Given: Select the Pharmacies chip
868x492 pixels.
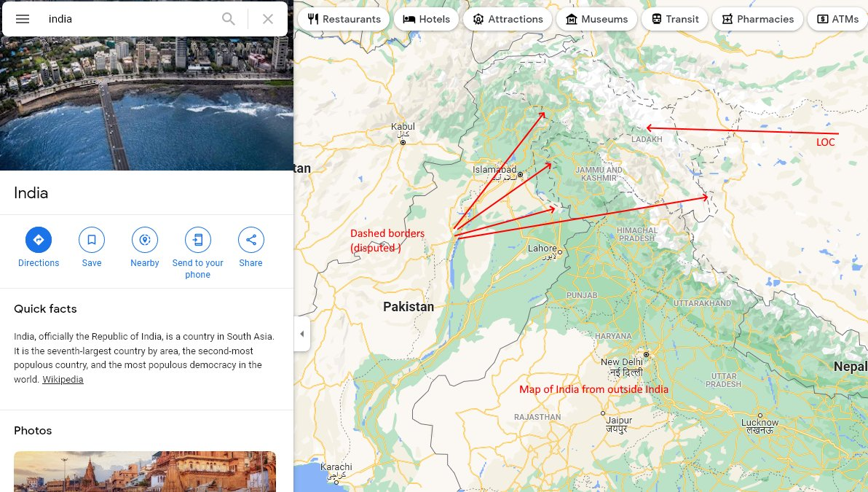Looking at the screenshot, I should pos(758,19).
